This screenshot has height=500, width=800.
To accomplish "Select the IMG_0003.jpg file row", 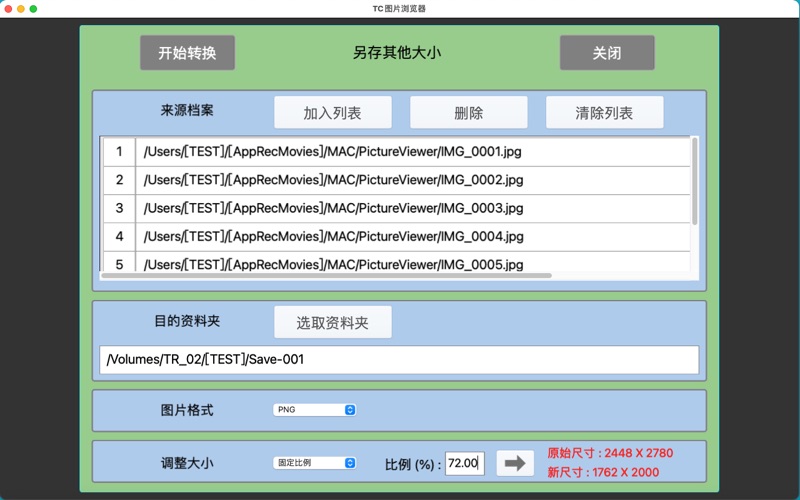I will 333,208.
